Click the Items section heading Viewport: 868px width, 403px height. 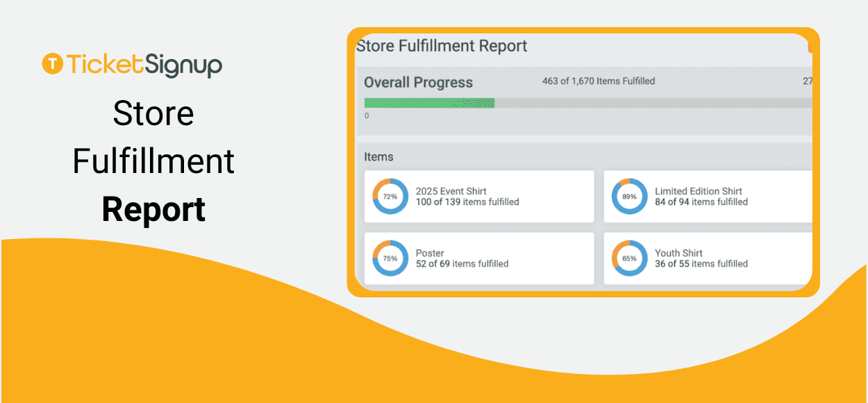379,157
